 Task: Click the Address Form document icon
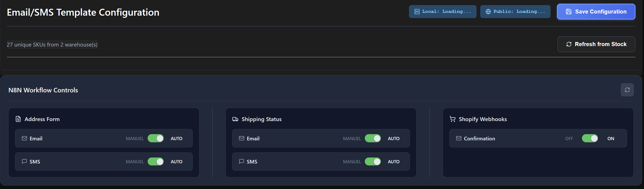18,119
